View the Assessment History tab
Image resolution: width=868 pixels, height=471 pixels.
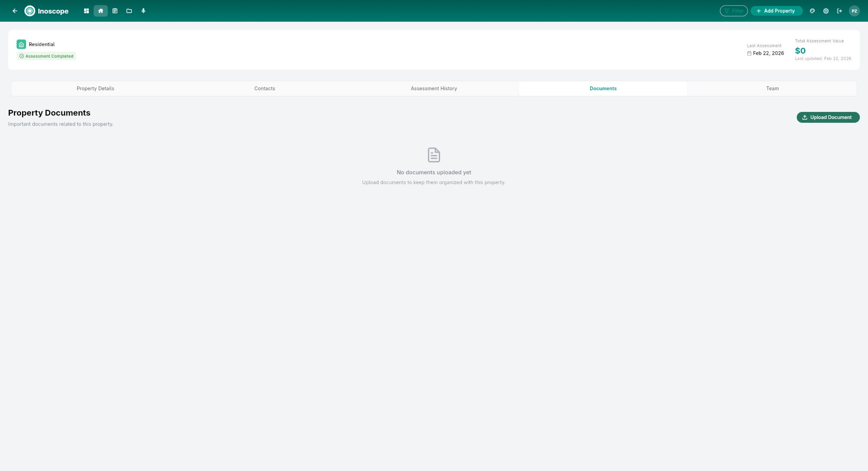434,88
